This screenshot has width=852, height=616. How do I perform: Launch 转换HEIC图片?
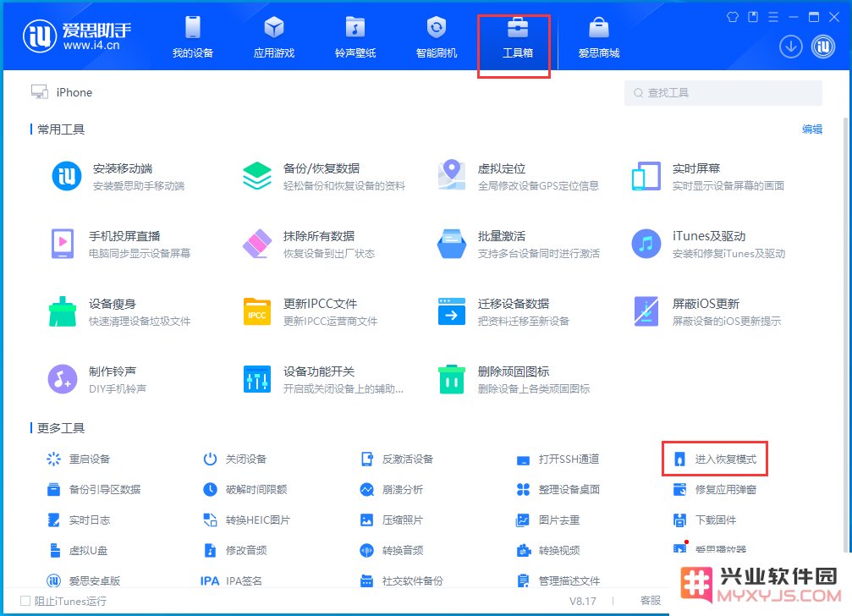point(247,520)
